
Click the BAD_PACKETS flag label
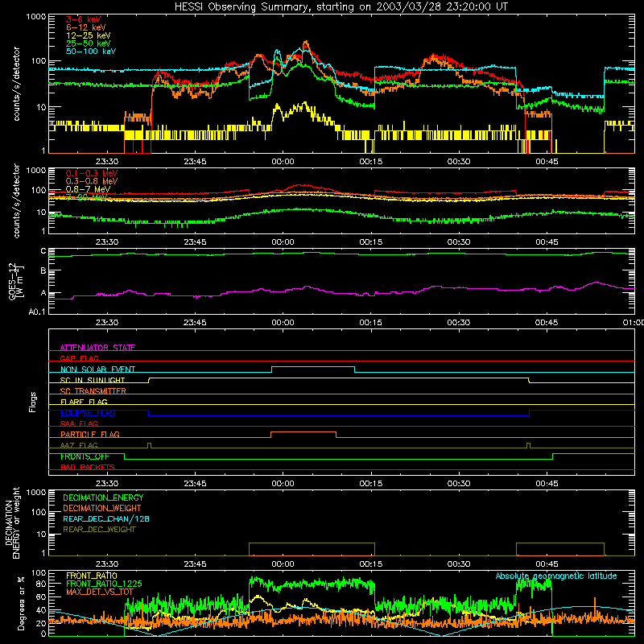coord(88,467)
